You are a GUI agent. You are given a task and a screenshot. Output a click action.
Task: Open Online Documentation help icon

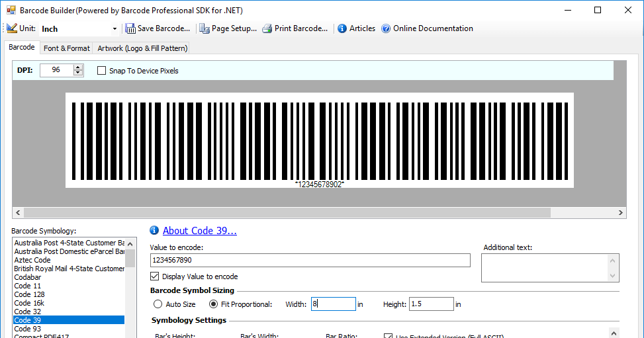point(386,28)
